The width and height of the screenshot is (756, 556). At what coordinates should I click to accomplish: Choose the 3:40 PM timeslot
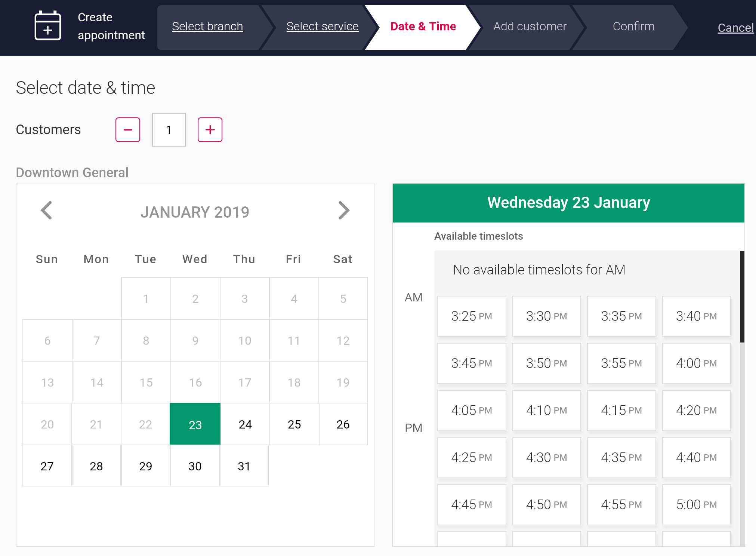pyautogui.click(x=697, y=316)
